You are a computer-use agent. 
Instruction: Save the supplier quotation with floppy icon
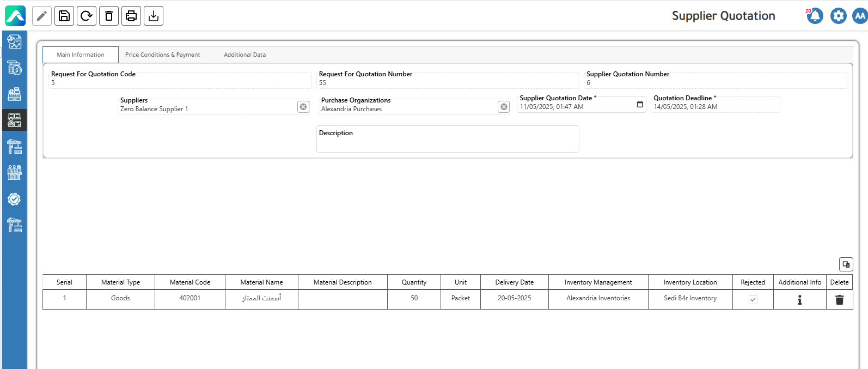tap(64, 16)
